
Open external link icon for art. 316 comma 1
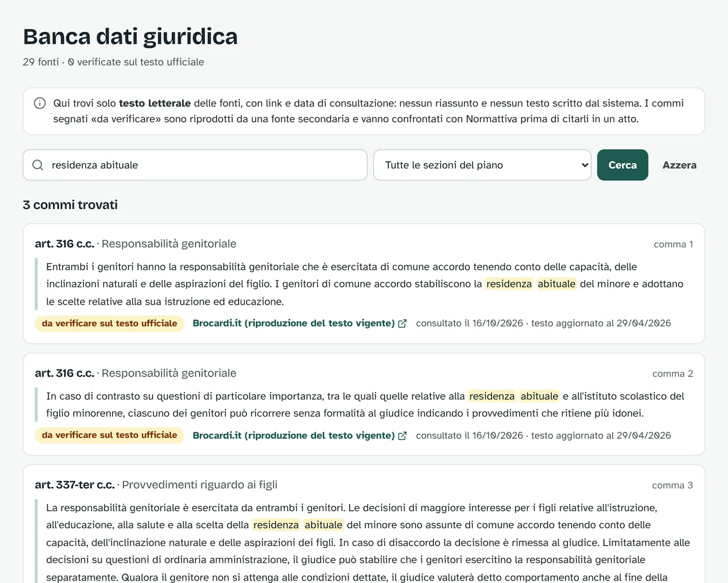tap(402, 323)
